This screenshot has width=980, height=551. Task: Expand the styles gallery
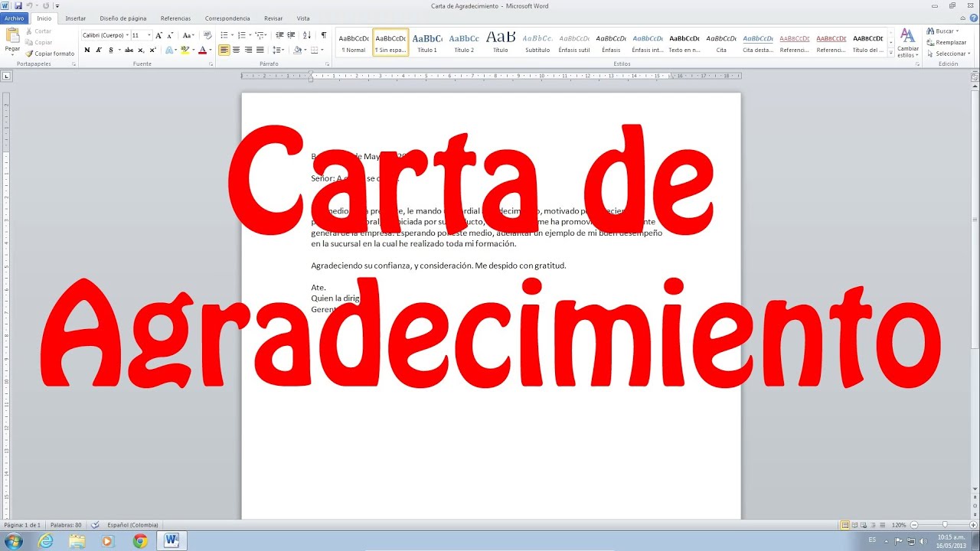tap(893, 51)
